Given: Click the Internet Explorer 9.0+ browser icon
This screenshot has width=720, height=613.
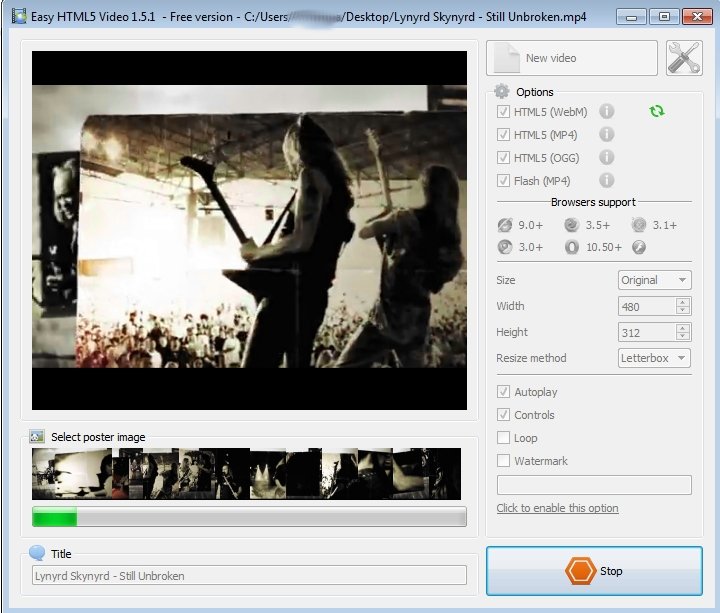Looking at the screenshot, I should pyautogui.click(x=505, y=225).
